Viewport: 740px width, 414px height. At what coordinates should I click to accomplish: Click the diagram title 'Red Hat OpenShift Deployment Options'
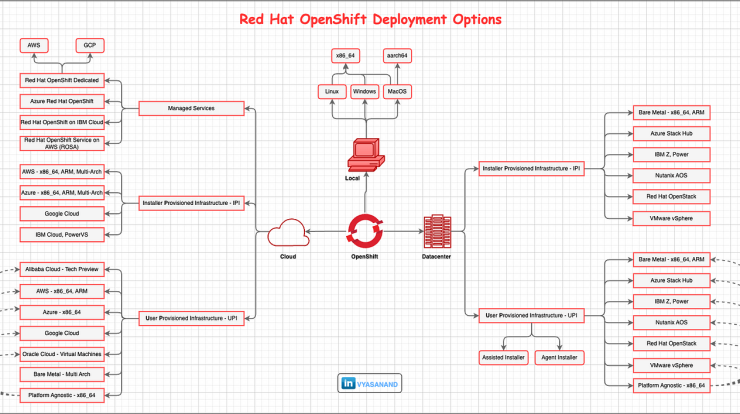(x=370, y=19)
